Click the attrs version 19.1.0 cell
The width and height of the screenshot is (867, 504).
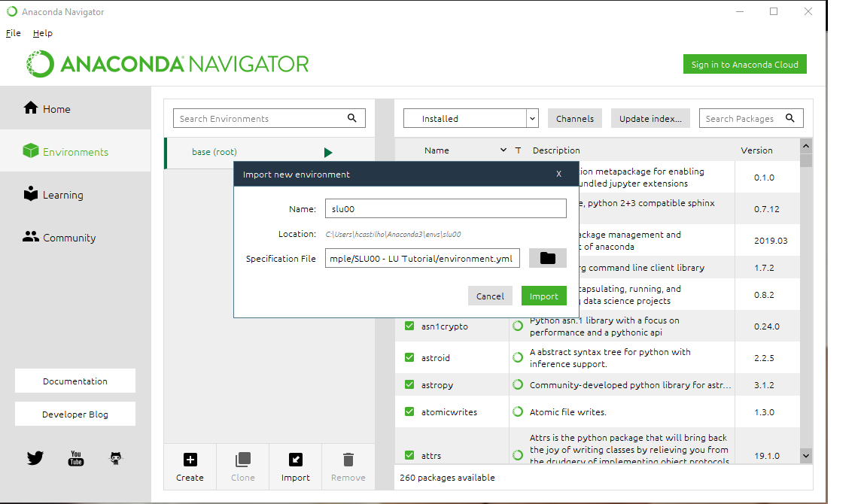[767, 456]
